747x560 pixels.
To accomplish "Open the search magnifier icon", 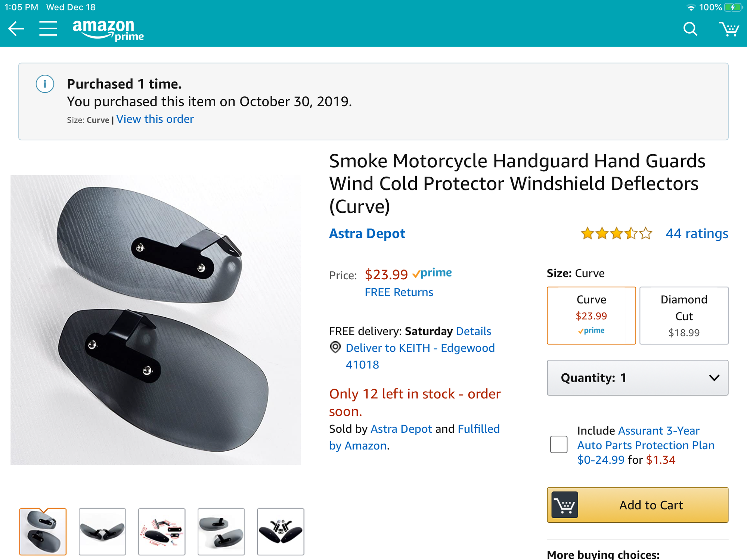I will pyautogui.click(x=690, y=29).
